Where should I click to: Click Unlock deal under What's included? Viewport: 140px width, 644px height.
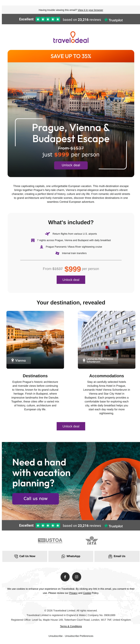pyautogui.click(x=71, y=280)
